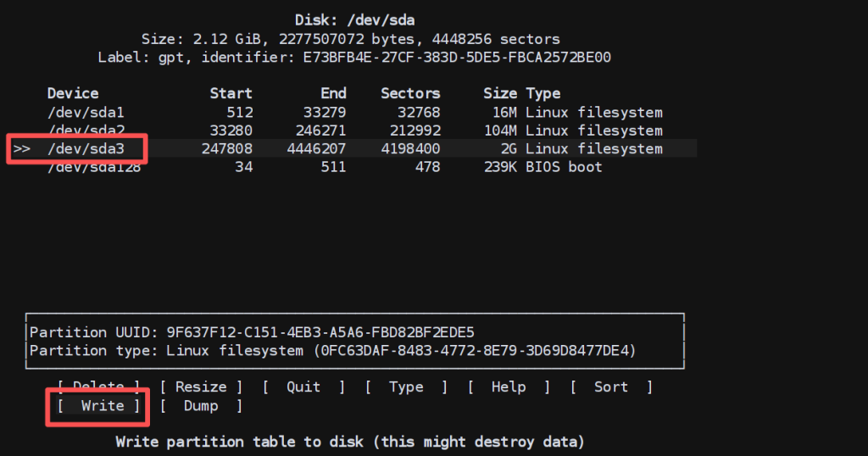Click the Device column header
The height and width of the screenshot is (456, 868).
(x=73, y=93)
